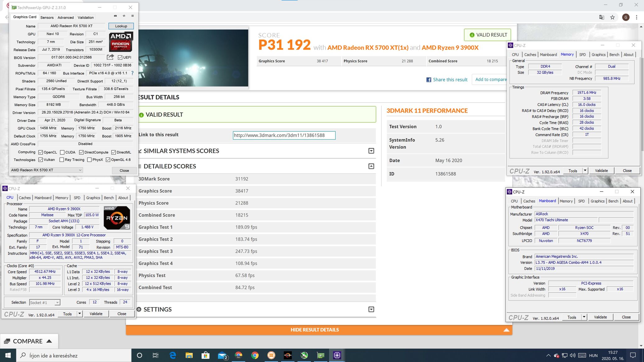Click the result link URL field
Viewport: 644px width, 362px height.
[284, 135]
